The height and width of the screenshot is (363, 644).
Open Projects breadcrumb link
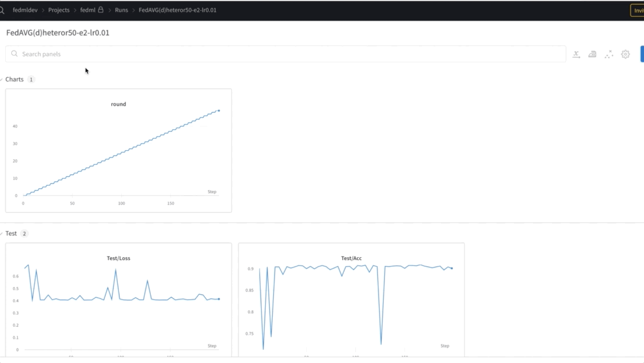point(59,10)
